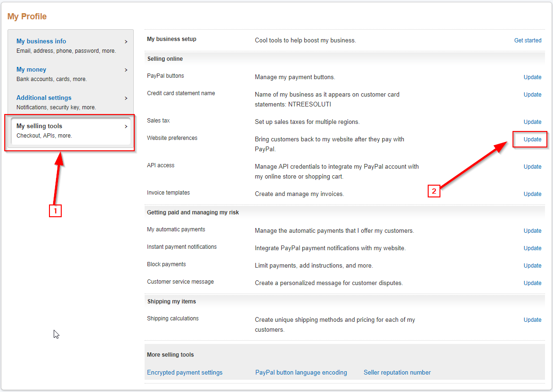Screen dimensions: 553x392
Task: Click 'Cool tools to help boost my business' text
Action: (x=305, y=40)
